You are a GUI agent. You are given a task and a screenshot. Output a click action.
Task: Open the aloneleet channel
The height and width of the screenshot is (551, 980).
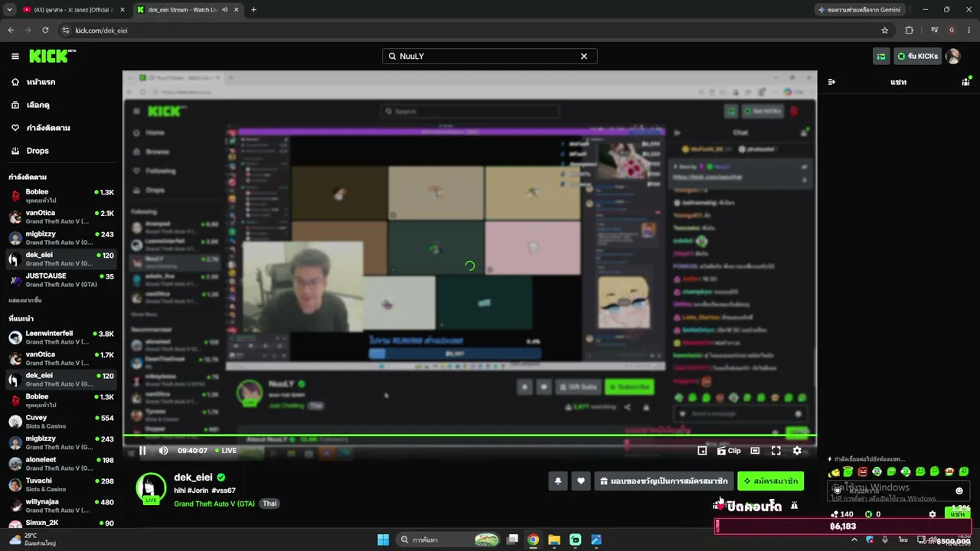point(61,464)
